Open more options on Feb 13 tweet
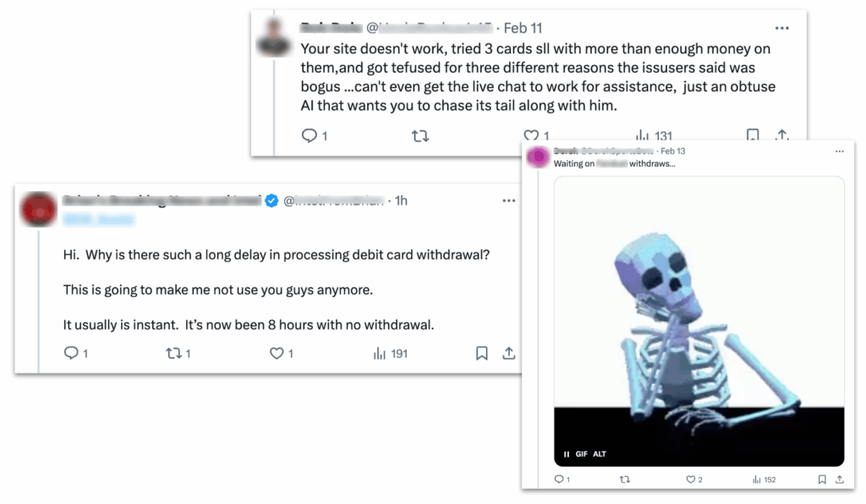Screen dimensions: 866x504 840,151
